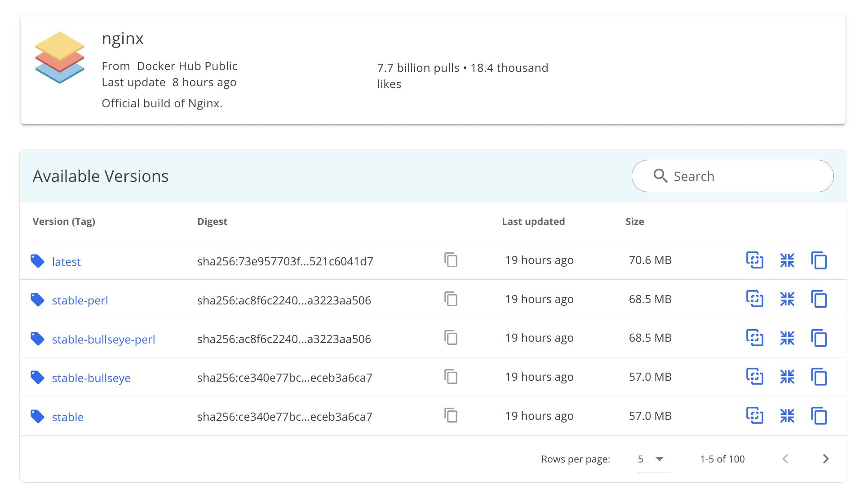
Task: Click the tag icon beside latest
Action: point(37,261)
